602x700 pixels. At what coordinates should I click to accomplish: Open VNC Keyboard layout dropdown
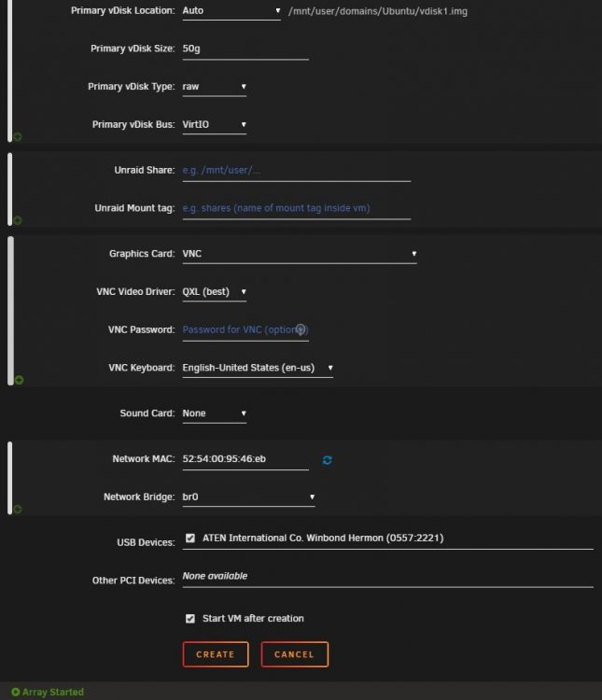[258, 368]
